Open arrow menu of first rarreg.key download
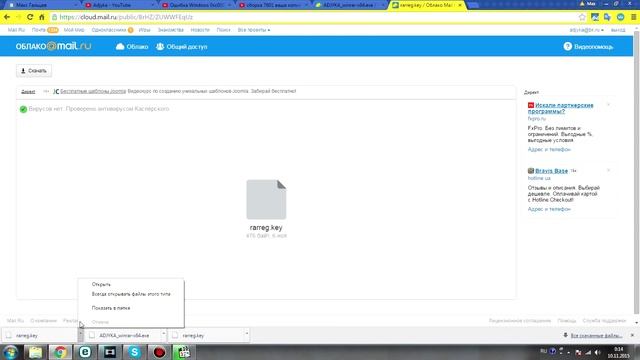 click(x=80, y=334)
